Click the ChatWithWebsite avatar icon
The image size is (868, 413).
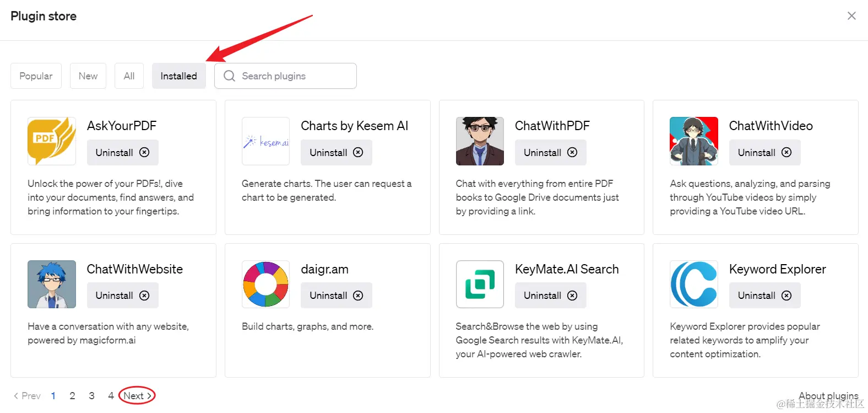[52, 284]
